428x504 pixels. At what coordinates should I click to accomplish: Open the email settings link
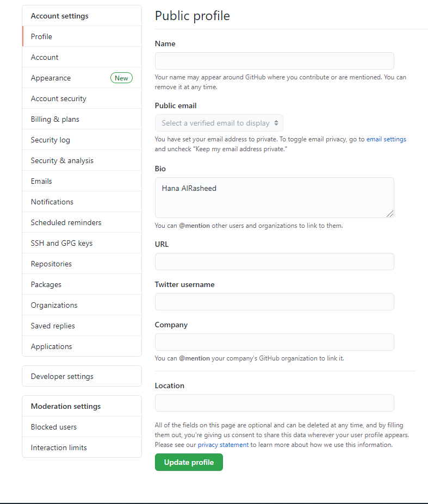click(386, 139)
